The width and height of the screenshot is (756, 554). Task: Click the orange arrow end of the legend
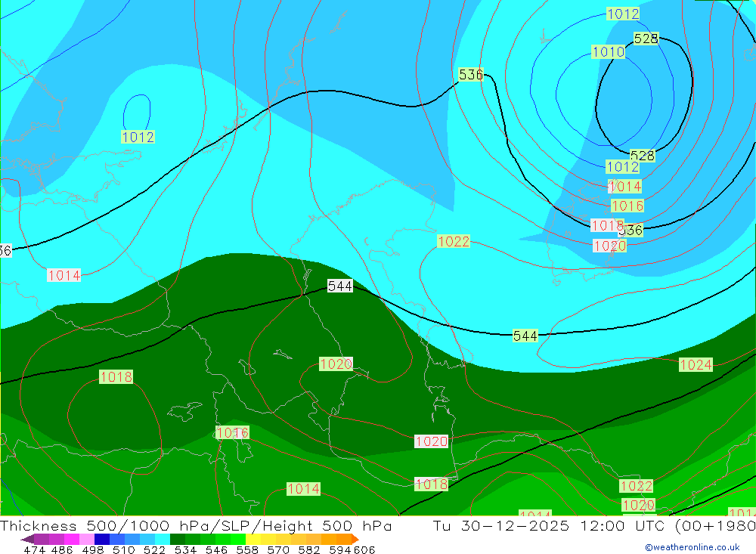coord(355,539)
